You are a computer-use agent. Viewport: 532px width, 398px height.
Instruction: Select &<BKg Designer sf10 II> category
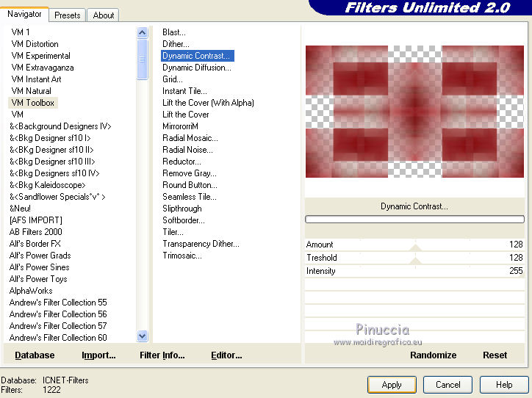[51, 150]
